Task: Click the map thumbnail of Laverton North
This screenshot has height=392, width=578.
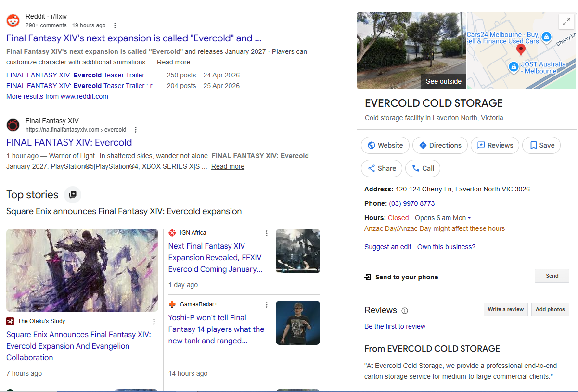Action: point(522,51)
